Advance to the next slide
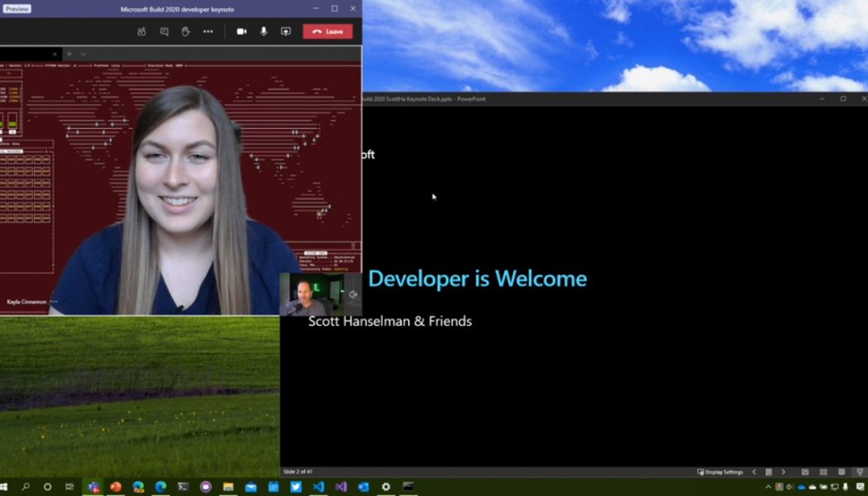Image resolution: width=868 pixels, height=496 pixels. [x=784, y=471]
